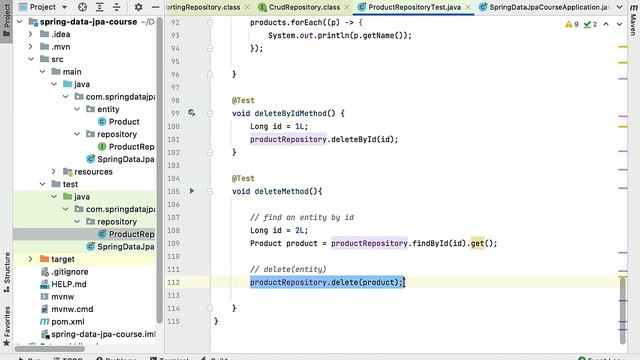Open Project panel settings gear
The height and width of the screenshot is (360, 640).
138,7
